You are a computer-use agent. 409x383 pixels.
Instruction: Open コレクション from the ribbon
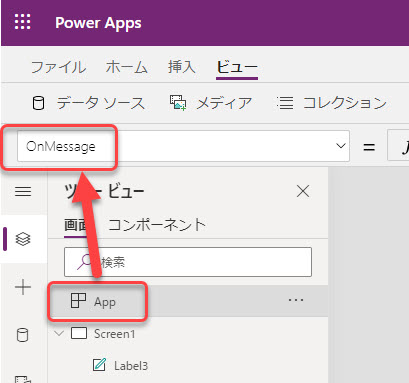pyautogui.click(x=332, y=103)
